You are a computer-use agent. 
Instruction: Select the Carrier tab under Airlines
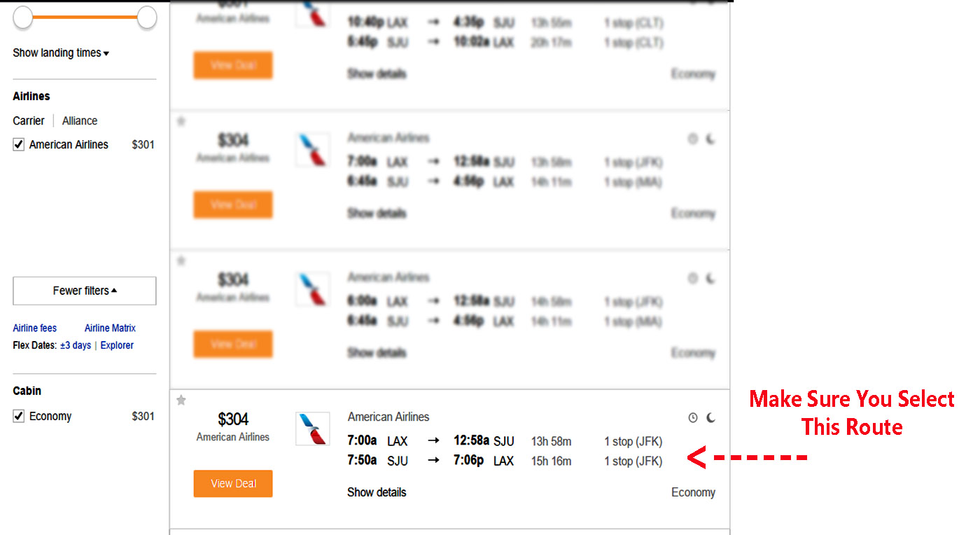(29, 120)
